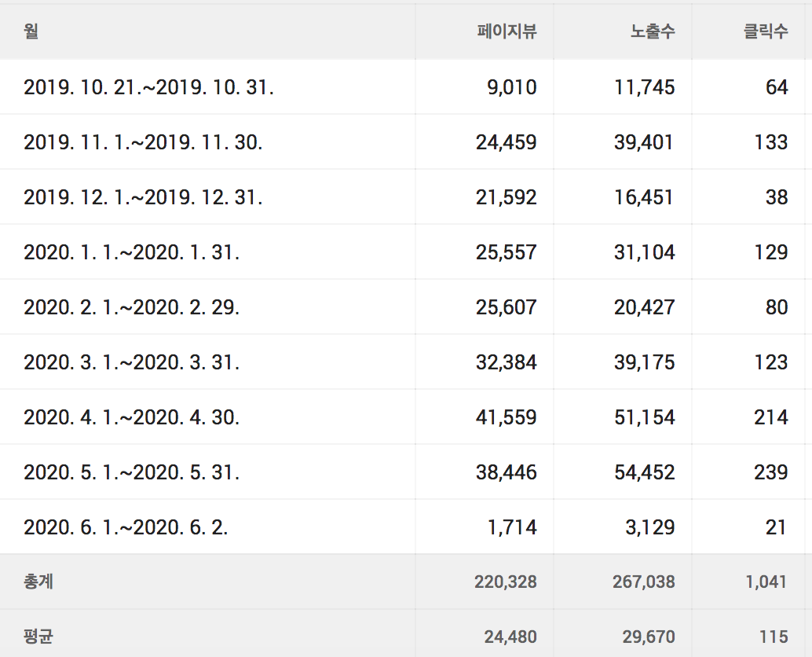Click impressions value 54,452
Viewport: 812px width, 657px height.
point(645,472)
